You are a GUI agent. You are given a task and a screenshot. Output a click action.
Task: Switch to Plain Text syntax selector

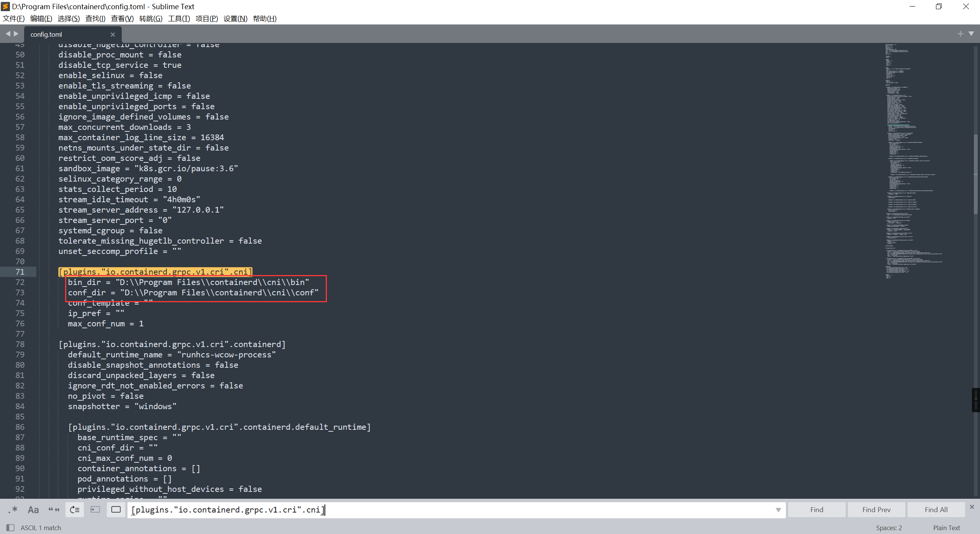(x=946, y=527)
